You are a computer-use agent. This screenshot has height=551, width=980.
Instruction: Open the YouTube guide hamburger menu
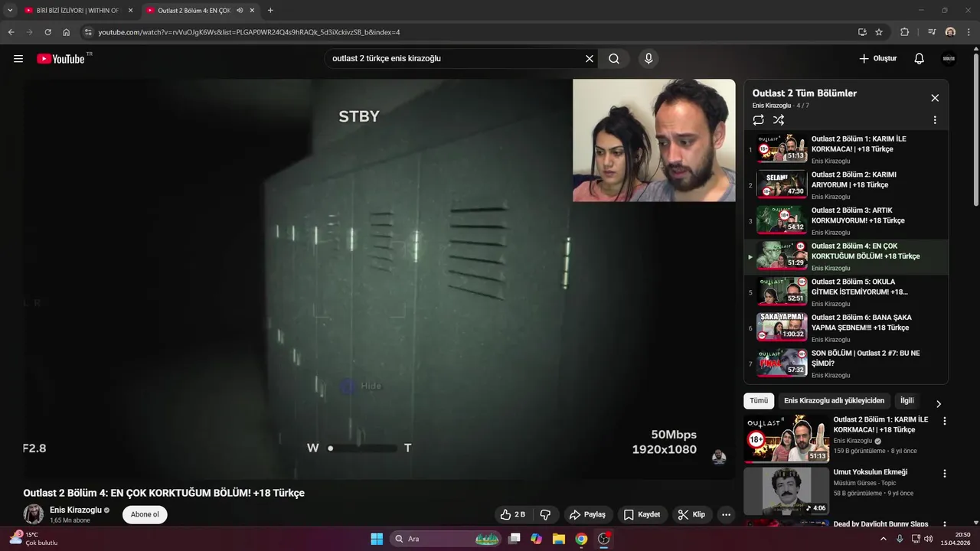(x=18, y=59)
